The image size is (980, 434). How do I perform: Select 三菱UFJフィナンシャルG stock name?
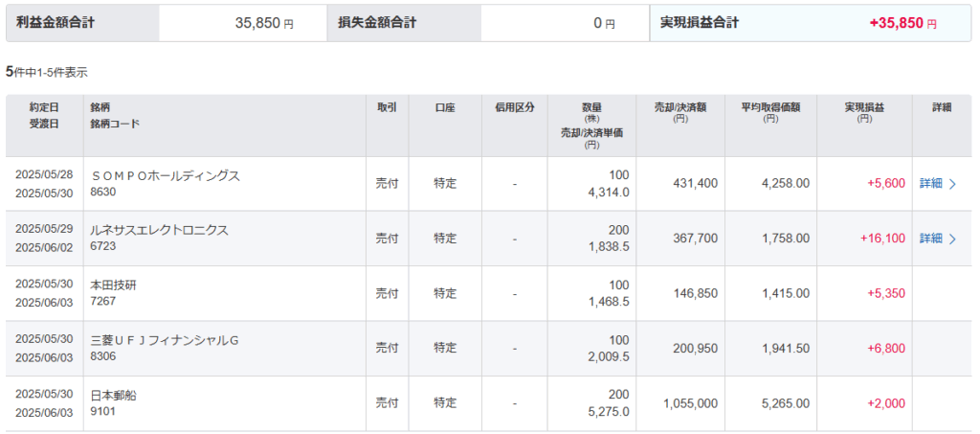tap(164, 340)
